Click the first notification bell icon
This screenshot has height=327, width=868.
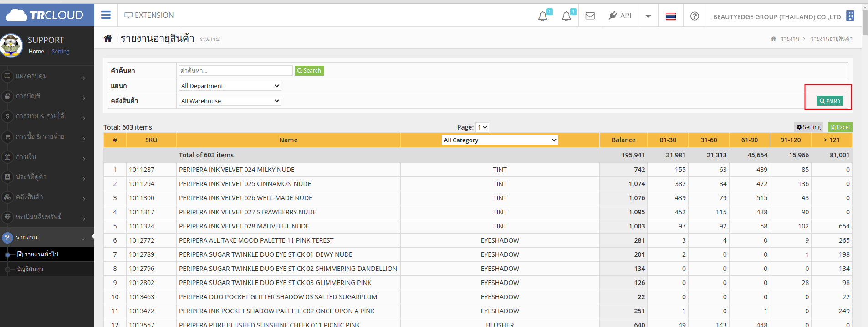(x=543, y=16)
